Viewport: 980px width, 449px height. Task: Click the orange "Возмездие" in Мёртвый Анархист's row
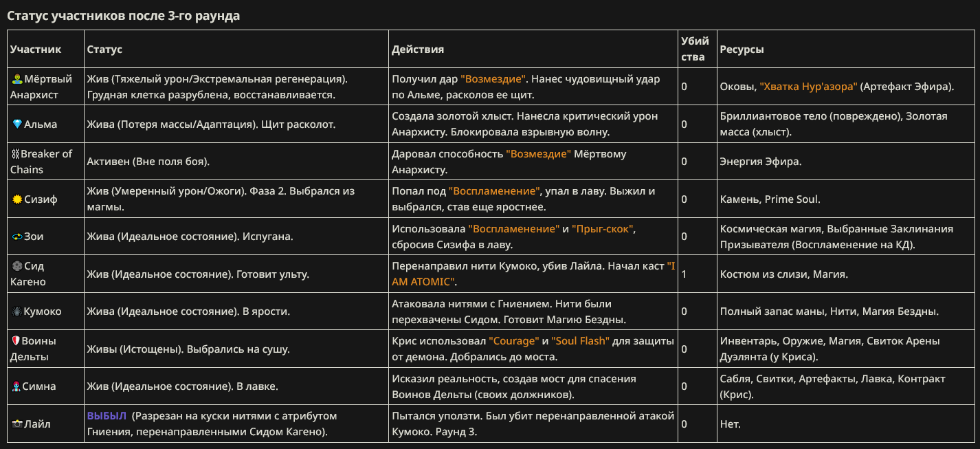pyautogui.click(x=493, y=79)
